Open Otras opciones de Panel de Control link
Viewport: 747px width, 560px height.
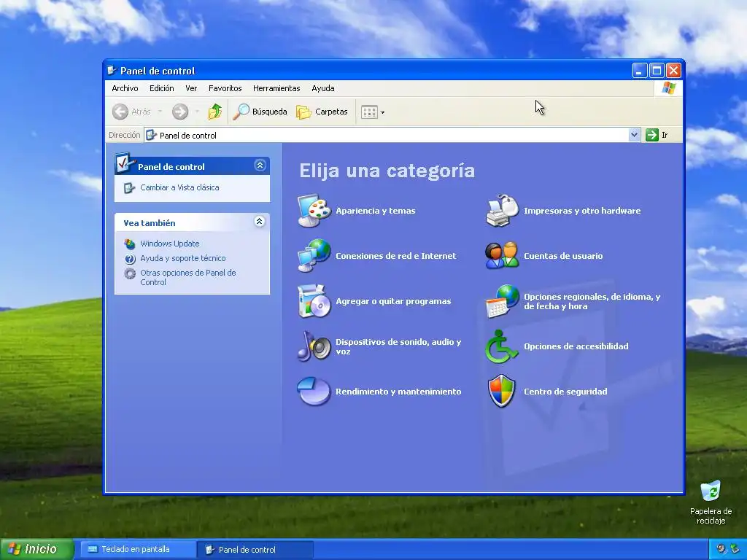click(188, 278)
